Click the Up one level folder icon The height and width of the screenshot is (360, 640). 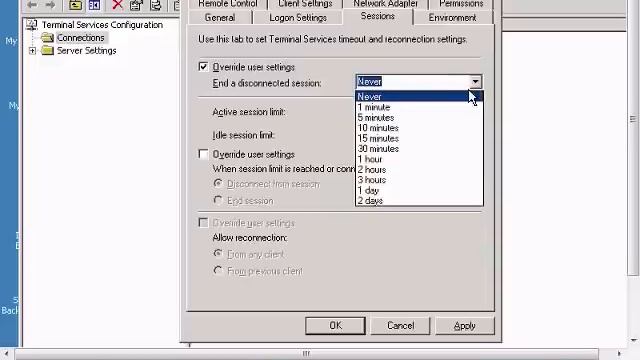point(75,5)
